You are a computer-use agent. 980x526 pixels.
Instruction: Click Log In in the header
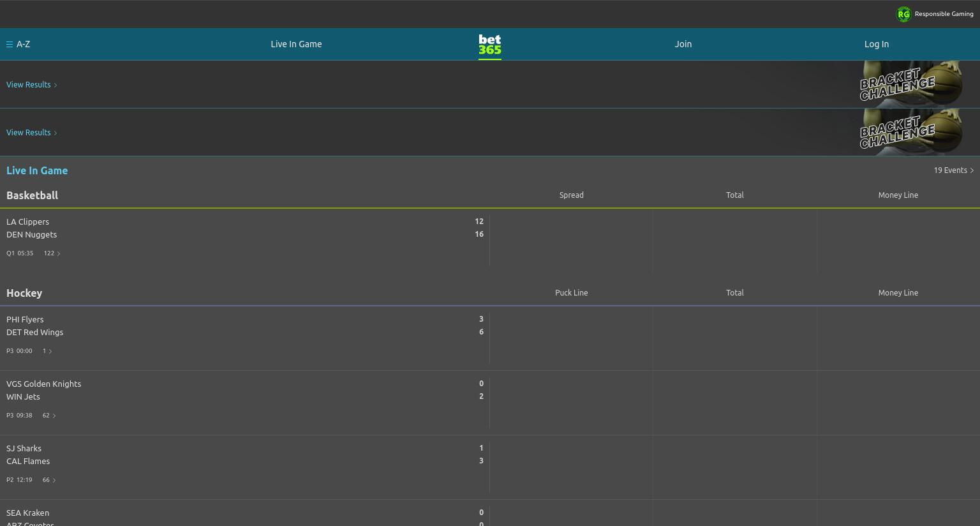point(877,44)
